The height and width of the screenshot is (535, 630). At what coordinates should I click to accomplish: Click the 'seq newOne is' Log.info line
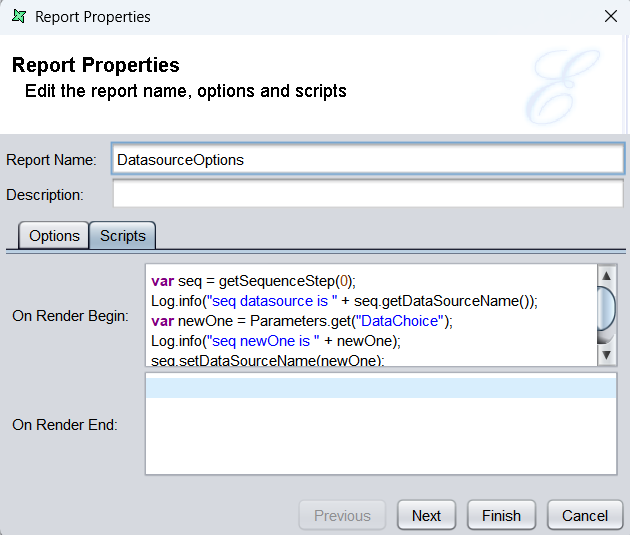(x=275, y=340)
